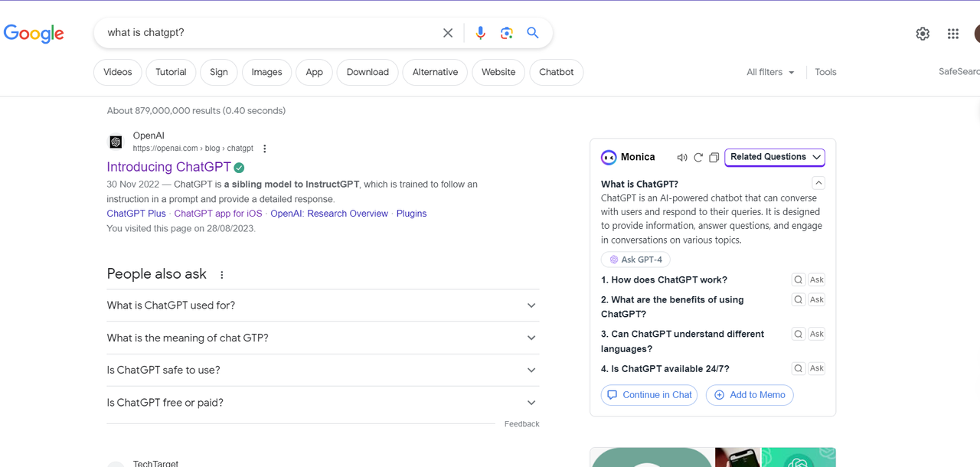The height and width of the screenshot is (467, 980).
Task: Ask Monica 'Is ChatGPT available 24/7?'
Action: (817, 368)
